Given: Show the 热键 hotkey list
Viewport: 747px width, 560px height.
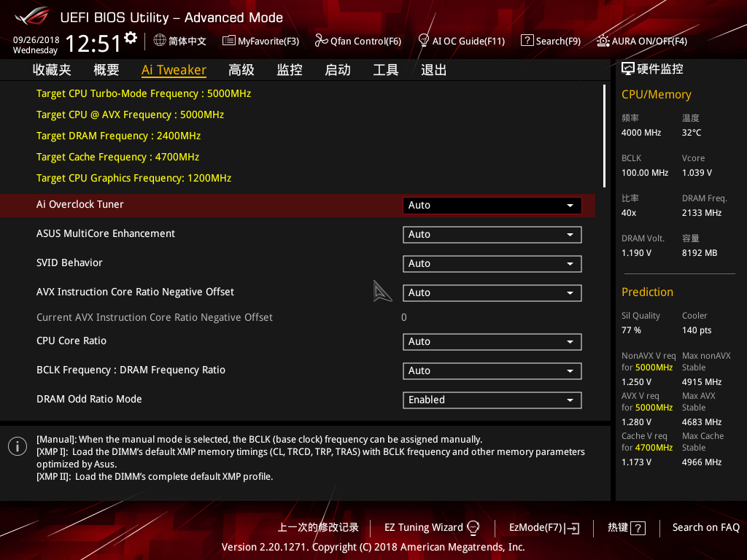Looking at the screenshot, I should click(625, 527).
